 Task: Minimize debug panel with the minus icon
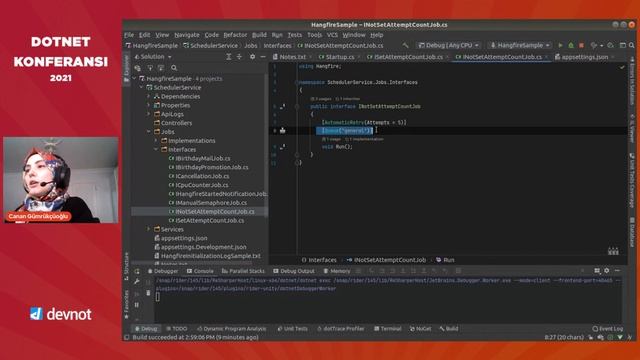click(x=617, y=271)
